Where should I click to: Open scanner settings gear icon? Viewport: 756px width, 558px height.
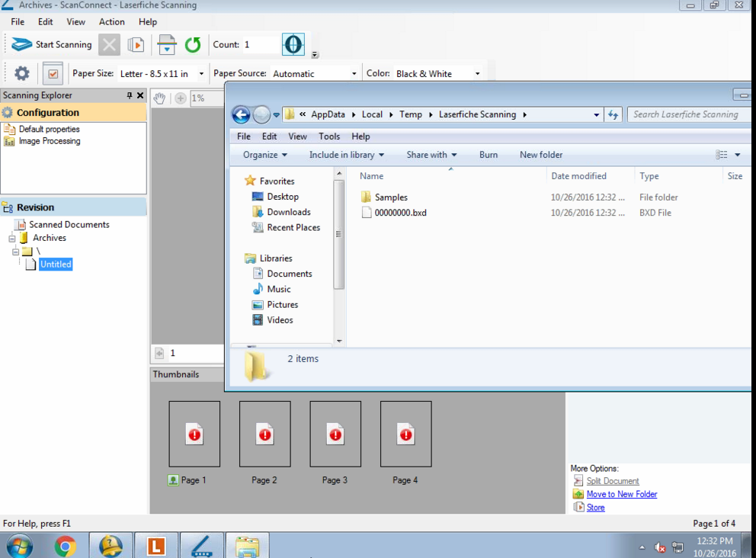pos(22,74)
